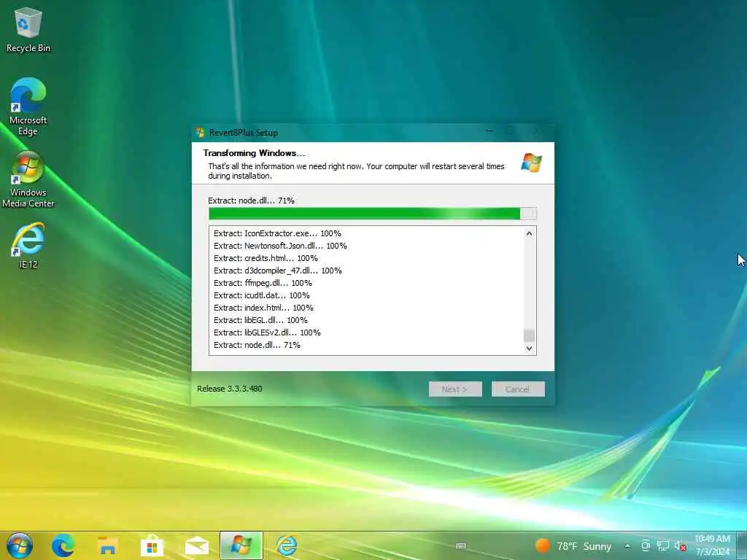This screenshot has width=747, height=560.
Task: Open the Windows Media Center desktop shortcut
Action: point(28,179)
